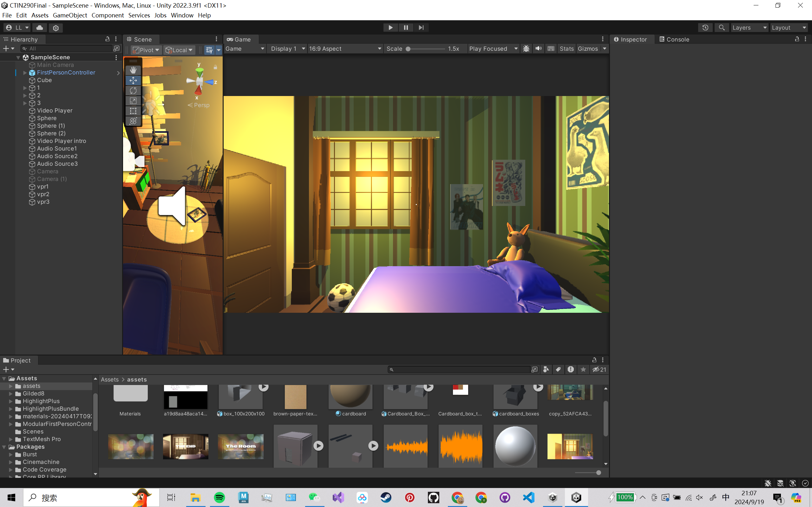Click the Game view Scale slider
The height and width of the screenshot is (507, 812).
(425, 48)
